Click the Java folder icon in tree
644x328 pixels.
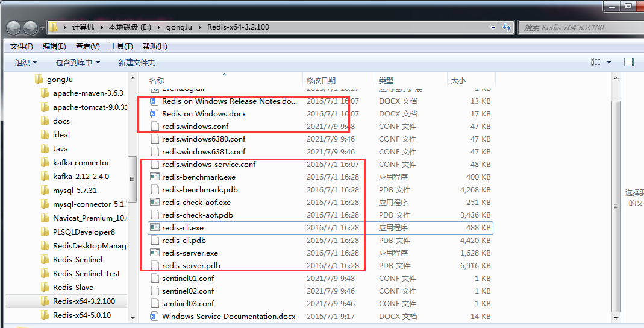tap(45, 149)
